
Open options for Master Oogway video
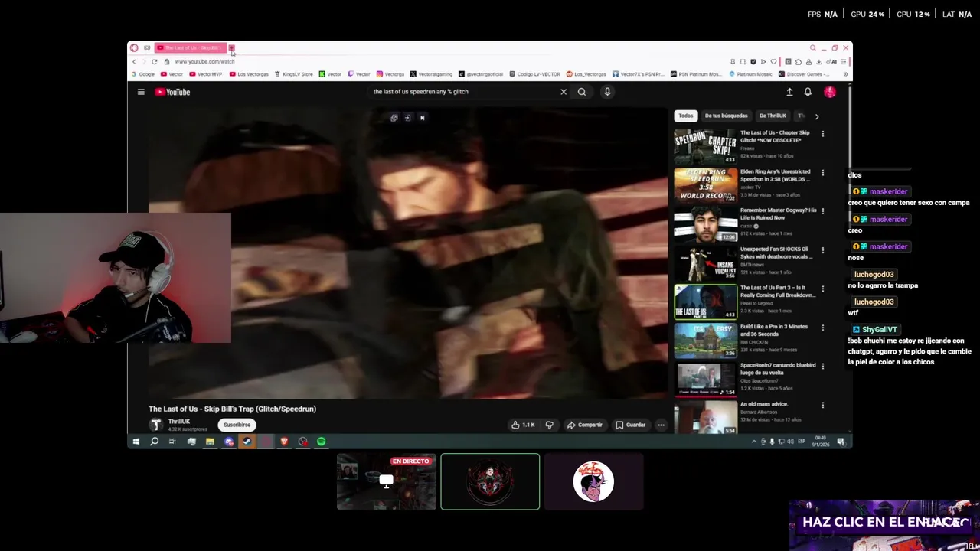click(x=823, y=211)
